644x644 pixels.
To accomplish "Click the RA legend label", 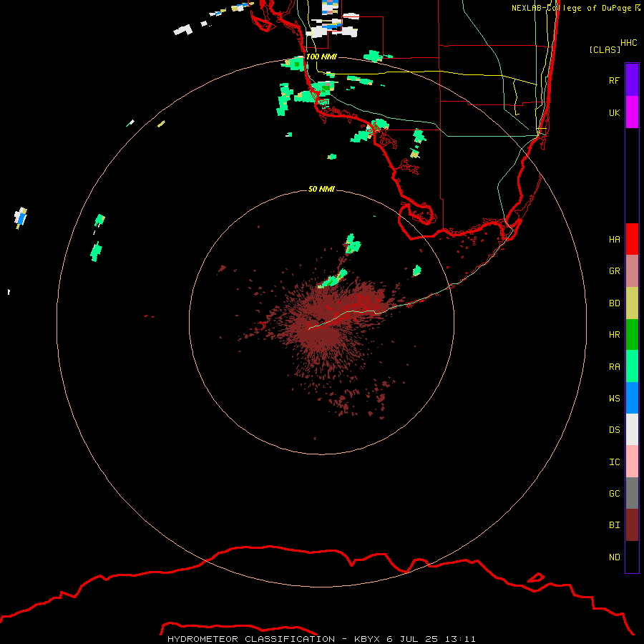I will (x=614, y=367).
